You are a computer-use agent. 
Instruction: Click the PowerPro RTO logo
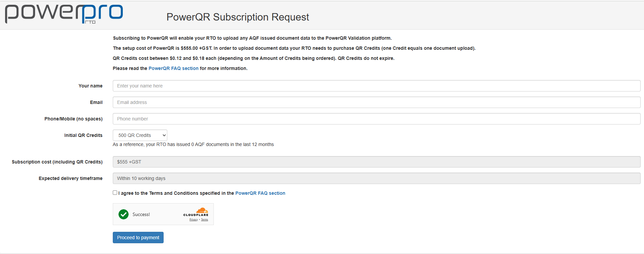pyautogui.click(x=64, y=14)
